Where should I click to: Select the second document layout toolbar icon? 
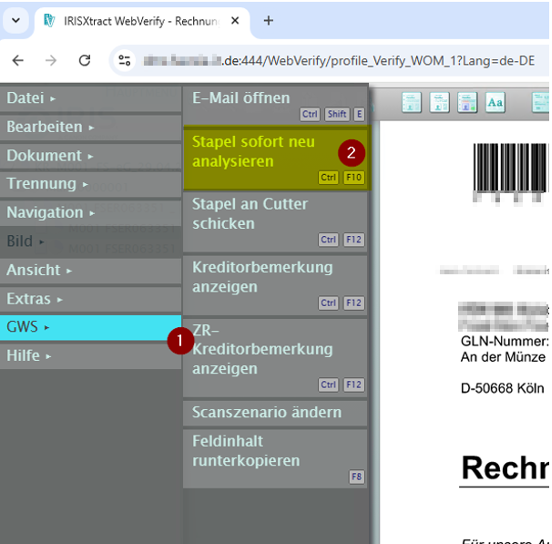tap(439, 102)
